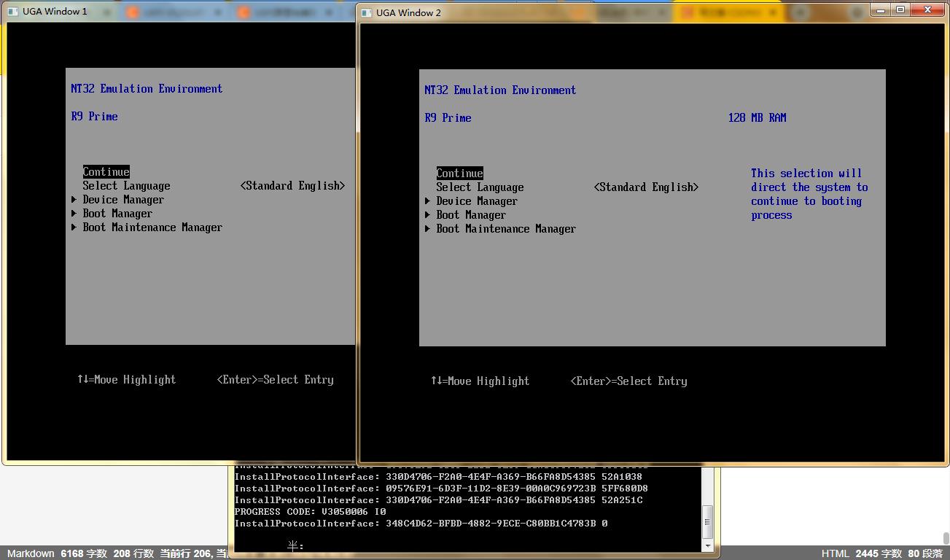
Task: Expand Boot Maintenance Manager arrow in Window 2
Action: [x=428, y=229]
